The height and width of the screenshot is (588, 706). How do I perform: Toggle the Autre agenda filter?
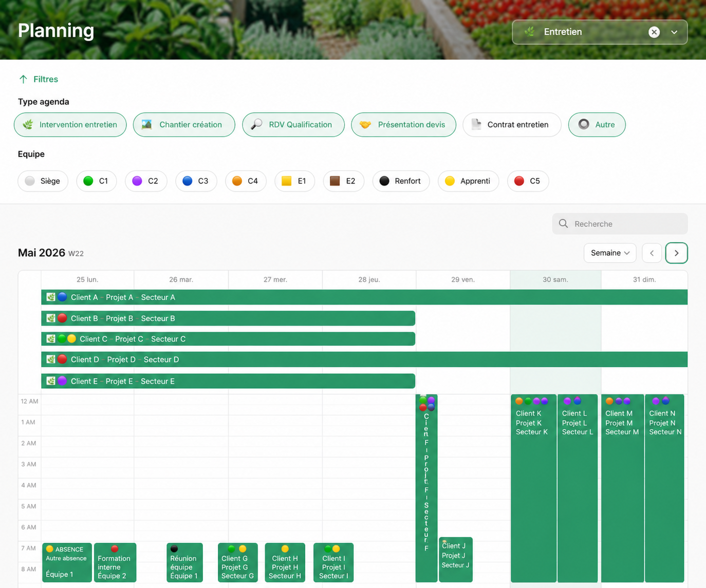pos(597,125)
